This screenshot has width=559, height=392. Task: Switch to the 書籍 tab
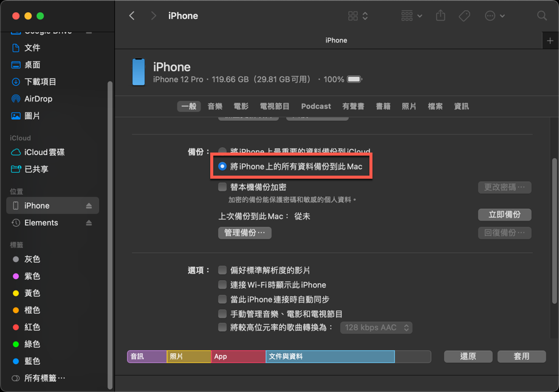click(x=383, y=106)
